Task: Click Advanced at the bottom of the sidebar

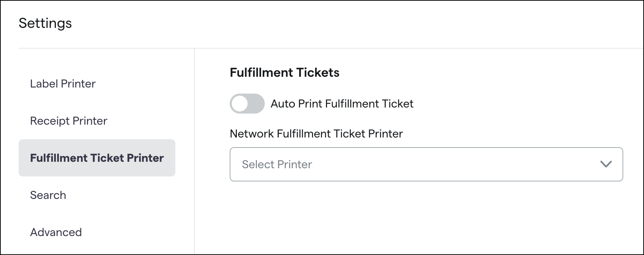Action: pos(56,232)
